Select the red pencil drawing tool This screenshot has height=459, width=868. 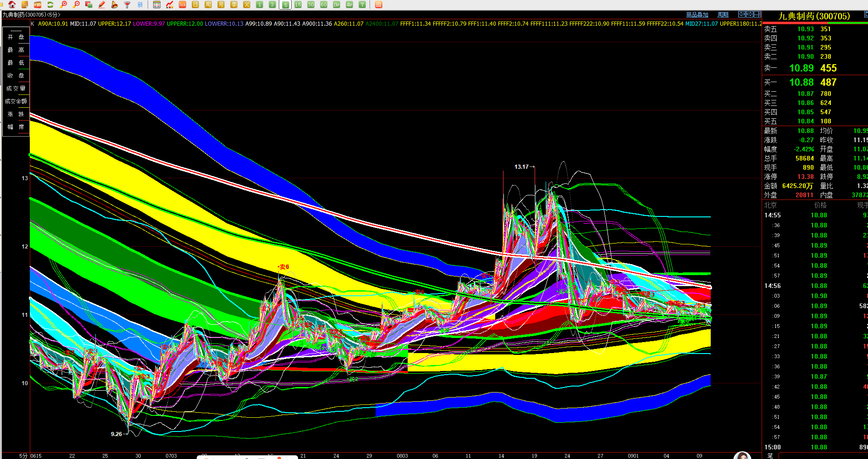[102, 5]
